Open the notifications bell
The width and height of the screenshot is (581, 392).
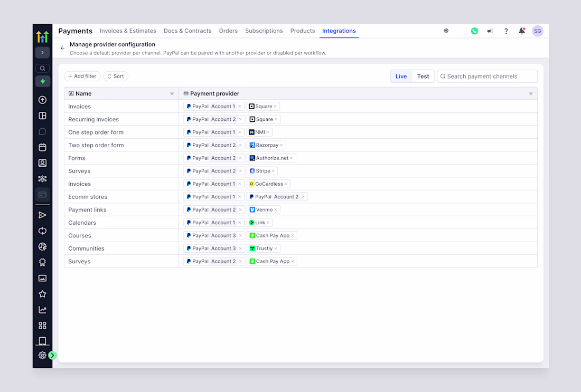click(521, 31)
